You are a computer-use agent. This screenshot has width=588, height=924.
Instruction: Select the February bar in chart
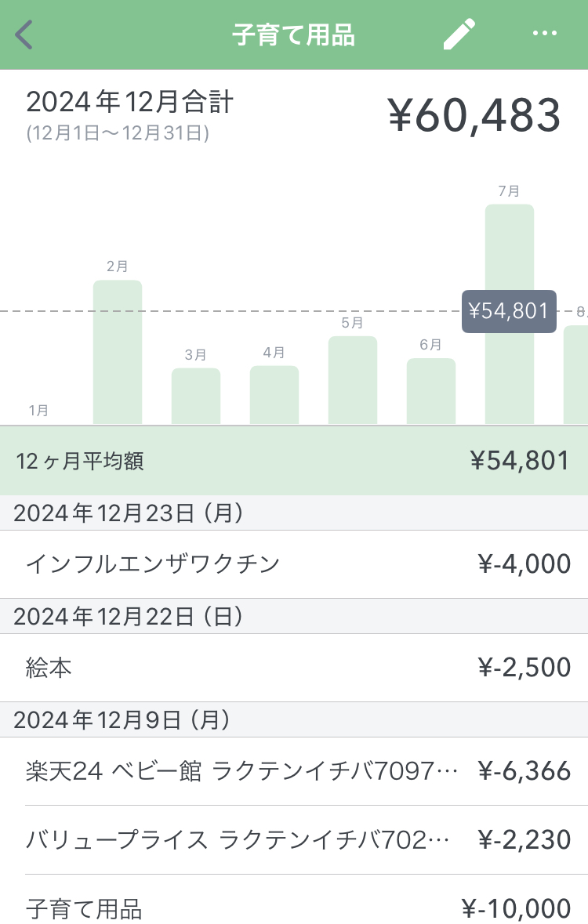[x=118, y=353]
